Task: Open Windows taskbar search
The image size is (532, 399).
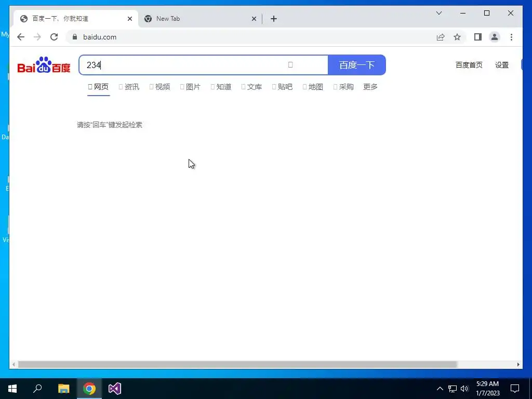Action: [37, 389]
